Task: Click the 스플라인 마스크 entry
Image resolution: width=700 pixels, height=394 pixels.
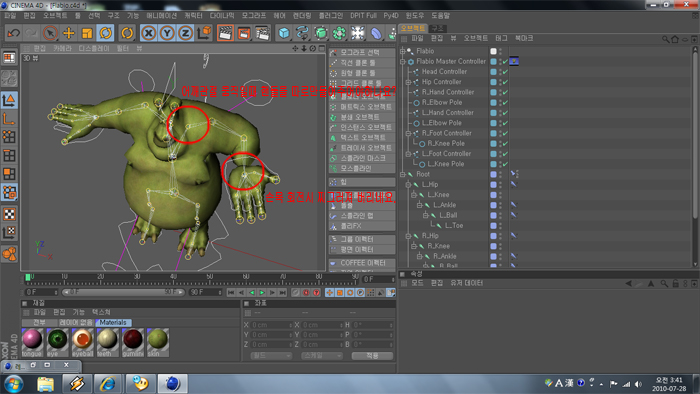Action: pyautogui.click(x=362, y=158)
